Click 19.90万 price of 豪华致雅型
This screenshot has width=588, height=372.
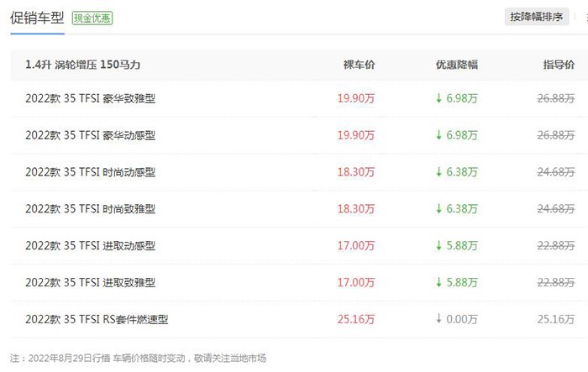[x=356, y=98]
